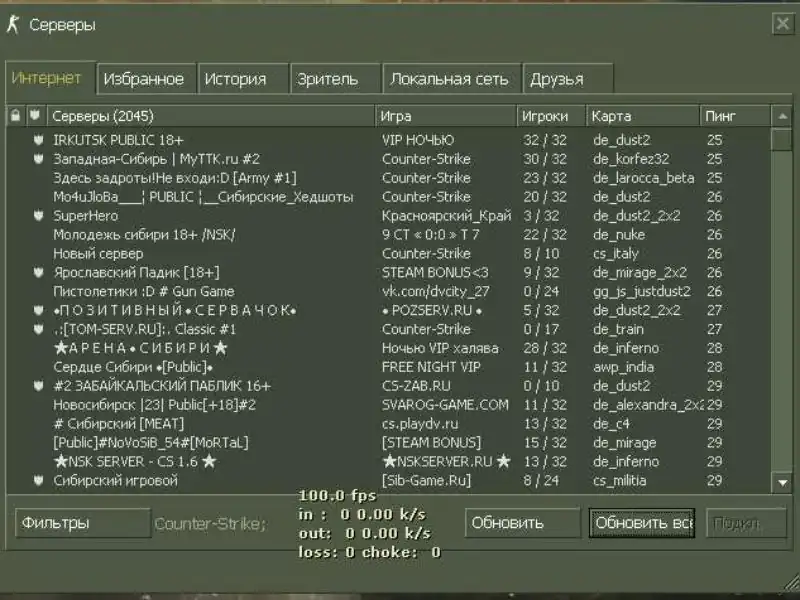
Task: Click shield icon of ЗАБАЙКАЛЬСКИЙ ПАБЛИК row
Action: 38,386
